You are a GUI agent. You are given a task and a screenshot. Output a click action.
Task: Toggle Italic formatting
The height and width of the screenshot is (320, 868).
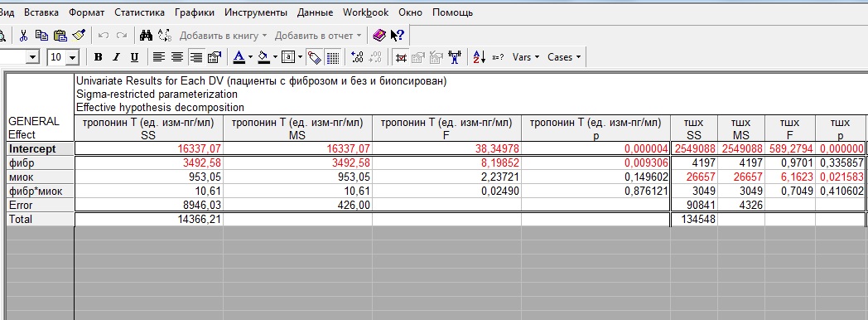point(116,57)
